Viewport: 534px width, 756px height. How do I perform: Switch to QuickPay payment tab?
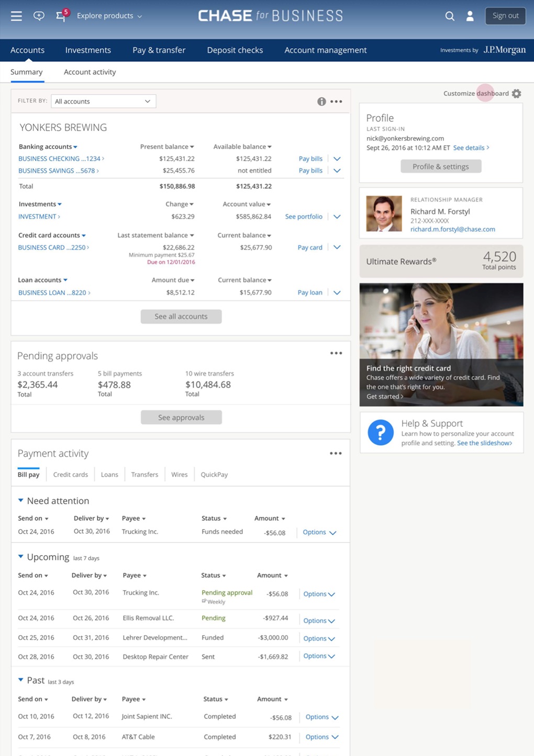(x=214, y=475)
